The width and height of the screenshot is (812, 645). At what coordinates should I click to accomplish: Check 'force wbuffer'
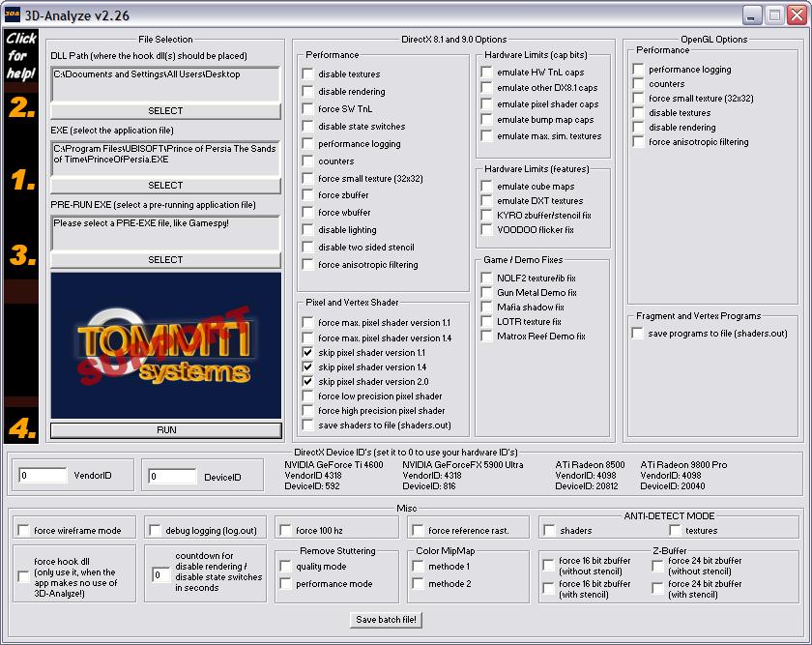click(308, 212)
